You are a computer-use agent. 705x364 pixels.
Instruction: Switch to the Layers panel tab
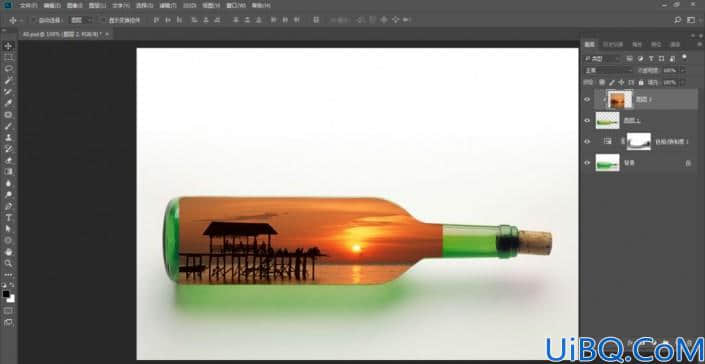(x=589, y=44)
